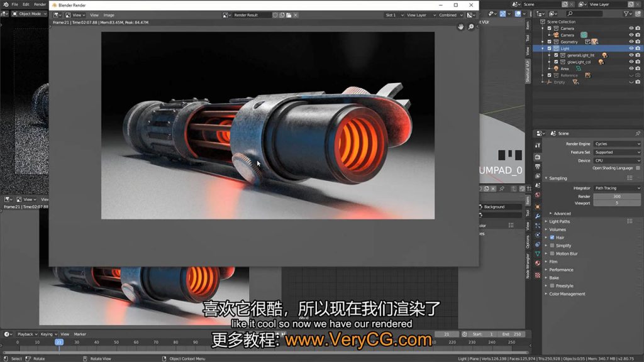
Task: Click the outliner filter funnel icon
Action: point(626,14)
